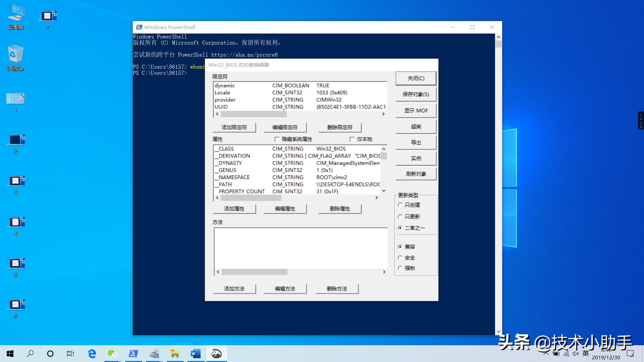Image resolution: width=644 pixels, height=362 pixels.
Task: Enable the 隐藏系统属性 checkbox
Action: click(x=277, y=139)
